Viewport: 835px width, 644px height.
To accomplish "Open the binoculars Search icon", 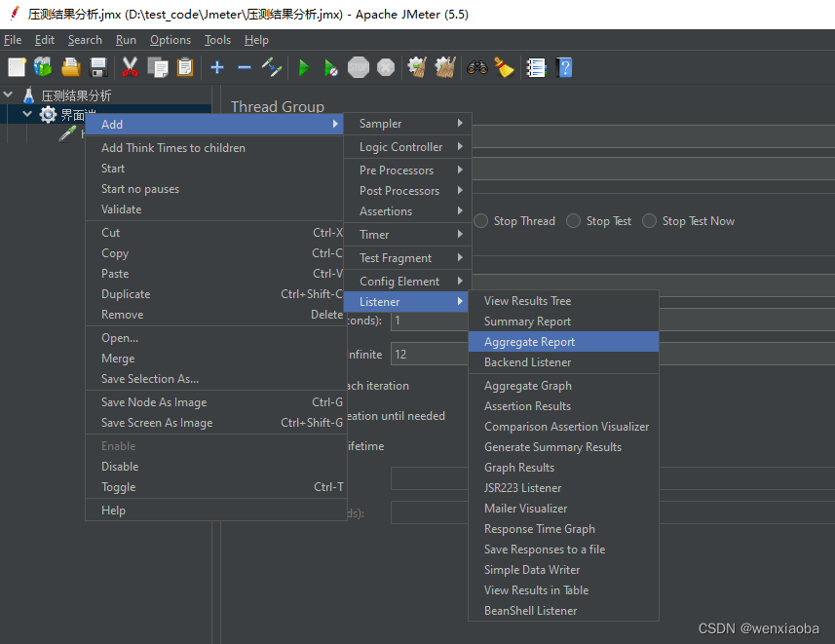I will pyautogui.click(x=477, y=67).
